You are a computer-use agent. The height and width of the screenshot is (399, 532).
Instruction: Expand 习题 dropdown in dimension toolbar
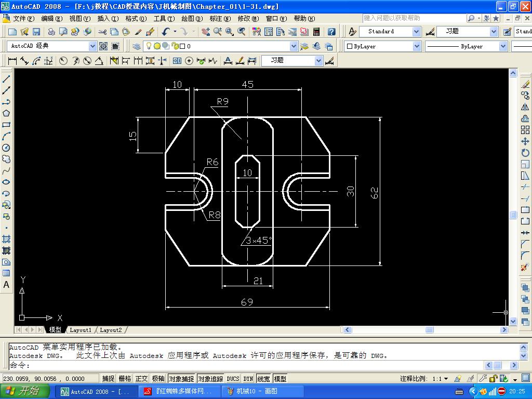click(x=318, y=61)
